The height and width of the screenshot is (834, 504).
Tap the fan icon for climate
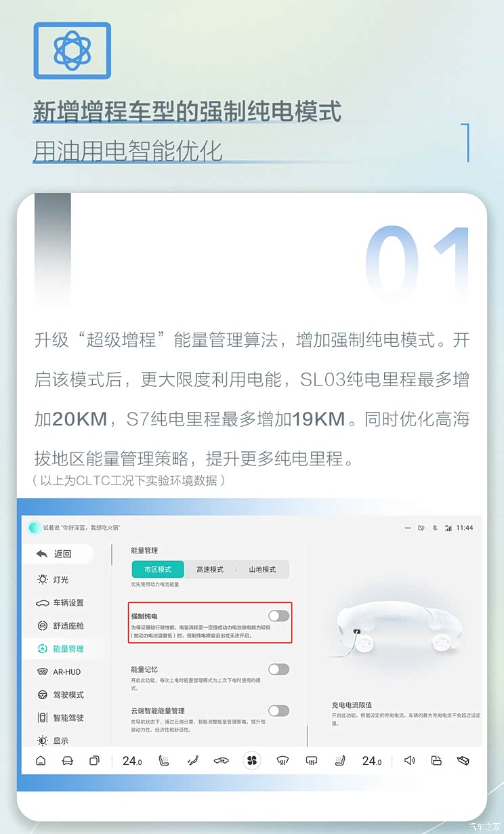pyautogui.click(x=252, y=761)
